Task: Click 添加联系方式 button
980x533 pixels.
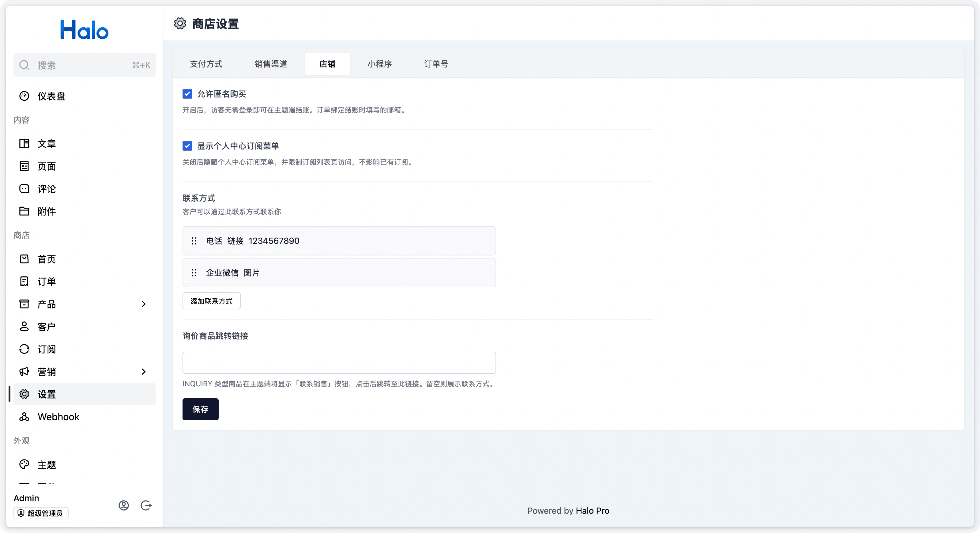Action: click(212, 301)
